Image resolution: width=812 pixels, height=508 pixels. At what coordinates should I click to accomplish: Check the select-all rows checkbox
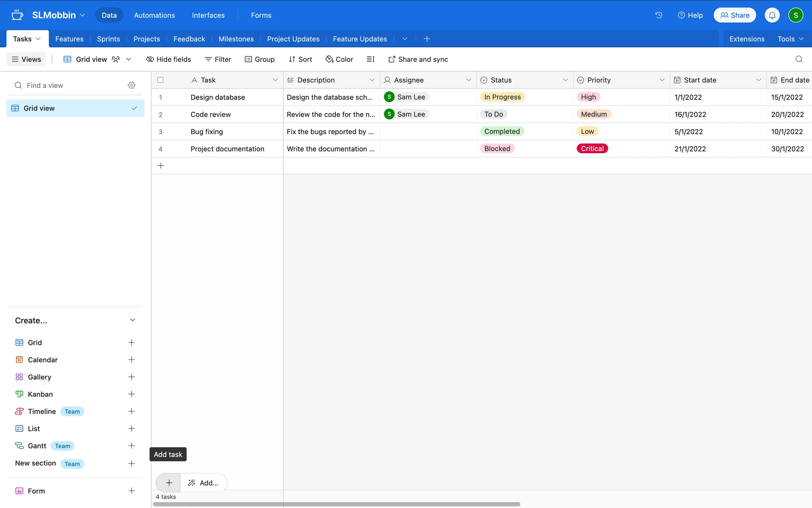160,80
